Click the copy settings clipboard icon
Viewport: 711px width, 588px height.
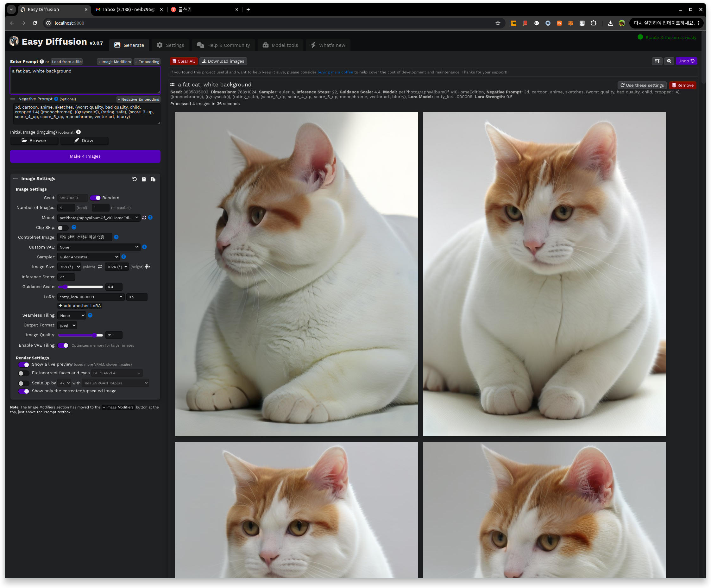coord(143,179)
